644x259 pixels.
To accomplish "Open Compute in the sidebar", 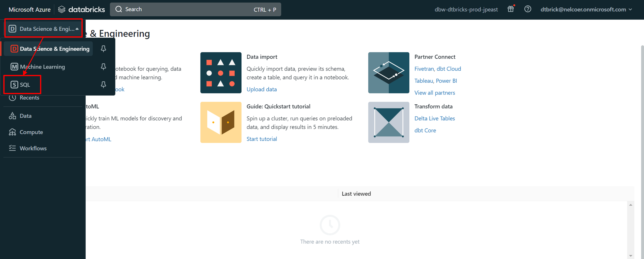I will pos(31,132).
